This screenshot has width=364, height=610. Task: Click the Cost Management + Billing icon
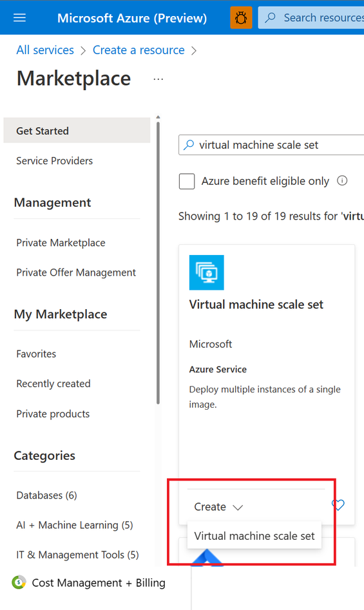pyautogui.click(x=19, y=582)
